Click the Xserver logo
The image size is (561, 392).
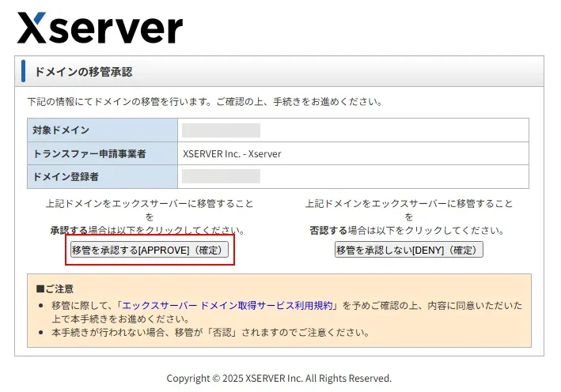(x=100, y=28)
